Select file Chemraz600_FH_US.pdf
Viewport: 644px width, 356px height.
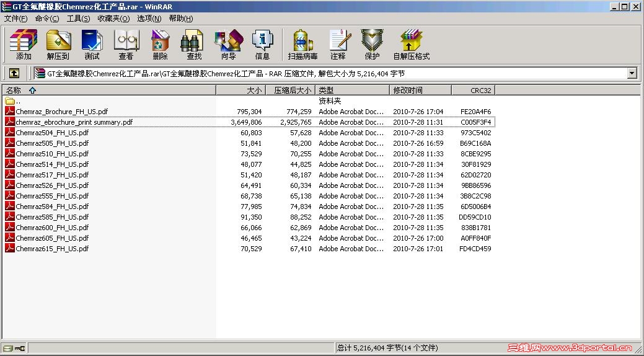[52, 228]
